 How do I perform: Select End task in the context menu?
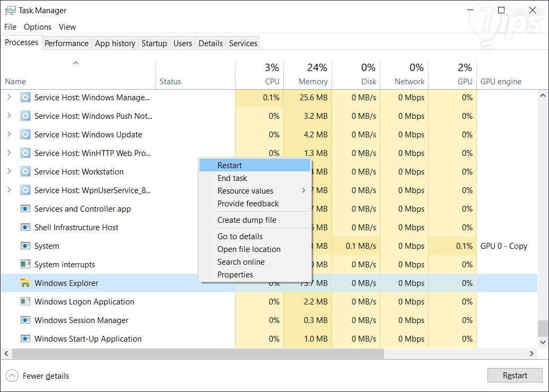232,178
